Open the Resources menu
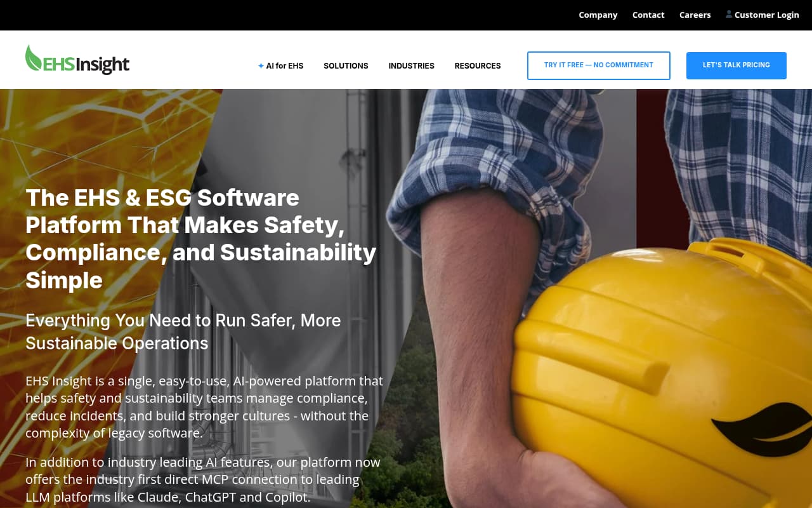812x508 pixels. tap(478, 66)
